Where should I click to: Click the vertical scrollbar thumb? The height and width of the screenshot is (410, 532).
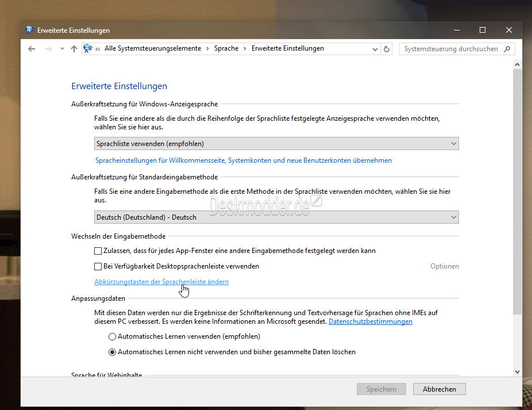coord(517,191)
